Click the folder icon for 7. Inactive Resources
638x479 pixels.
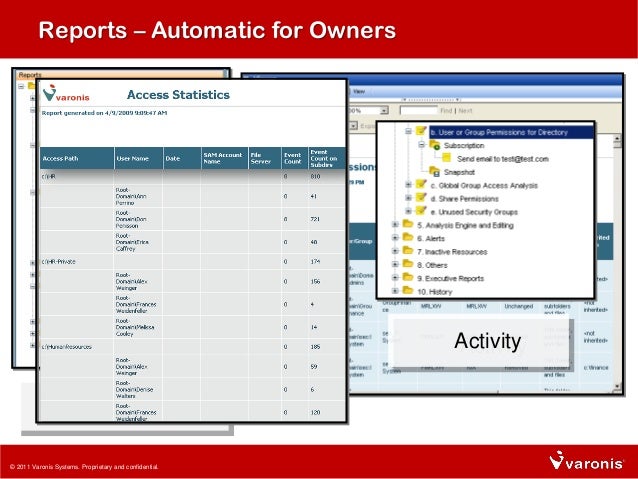pyautogui.click(x=408, y=251)
